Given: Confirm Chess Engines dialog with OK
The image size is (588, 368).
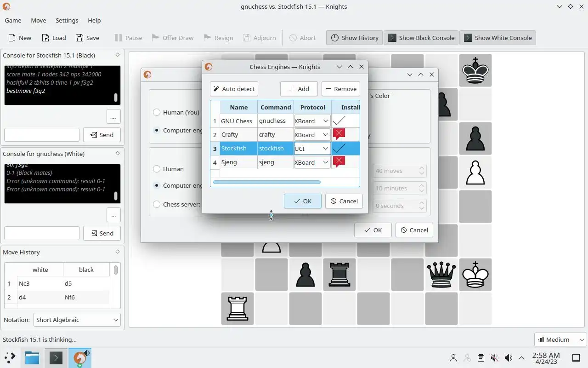Looking at the screenshot, I should click(303, 201).
